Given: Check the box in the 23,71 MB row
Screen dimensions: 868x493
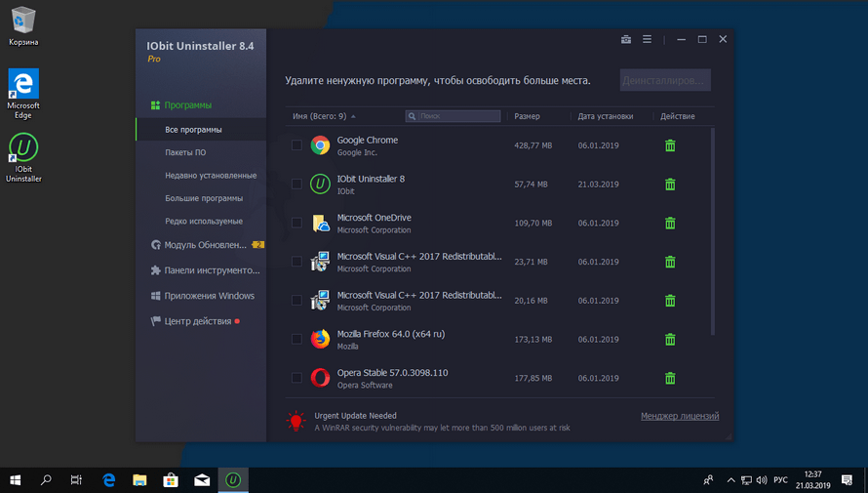Looking at the screenshot, I should click(296, 262).
